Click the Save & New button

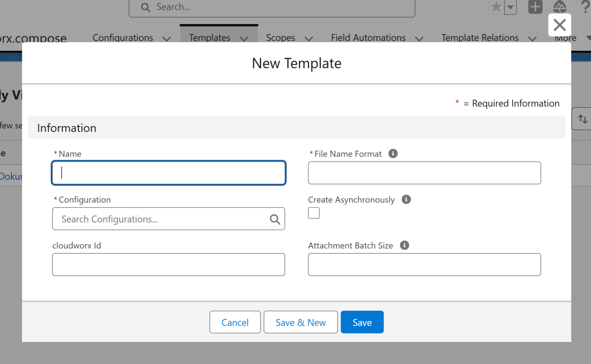(x=300, y=322)
